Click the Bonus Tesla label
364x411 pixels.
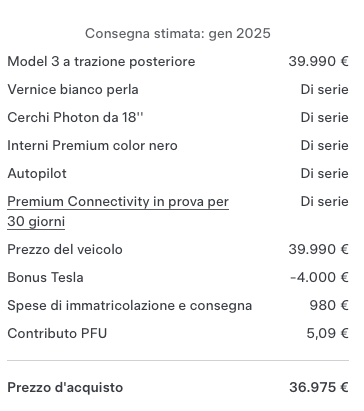click(x=45, y=277)
